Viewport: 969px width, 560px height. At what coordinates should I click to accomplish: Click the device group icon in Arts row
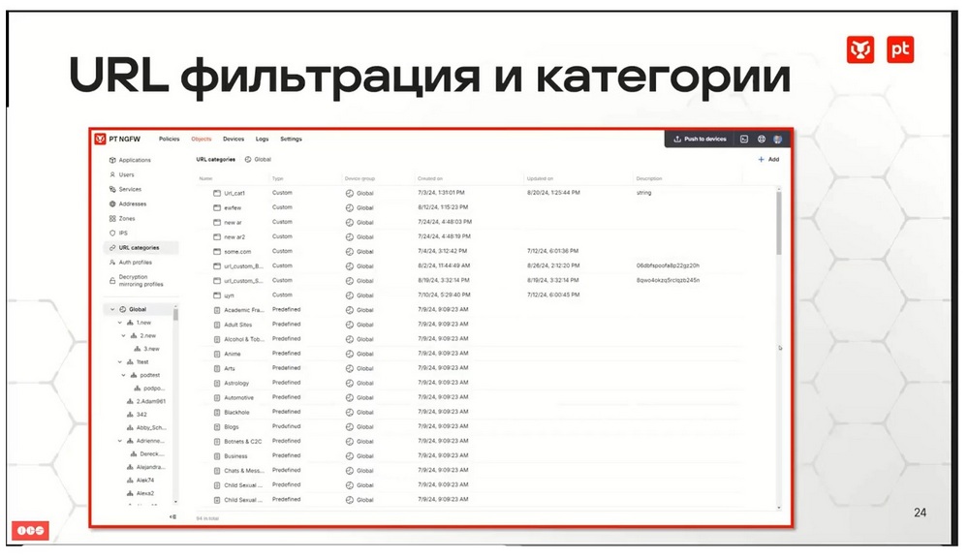pyautogui.click(x=349, y=368)
